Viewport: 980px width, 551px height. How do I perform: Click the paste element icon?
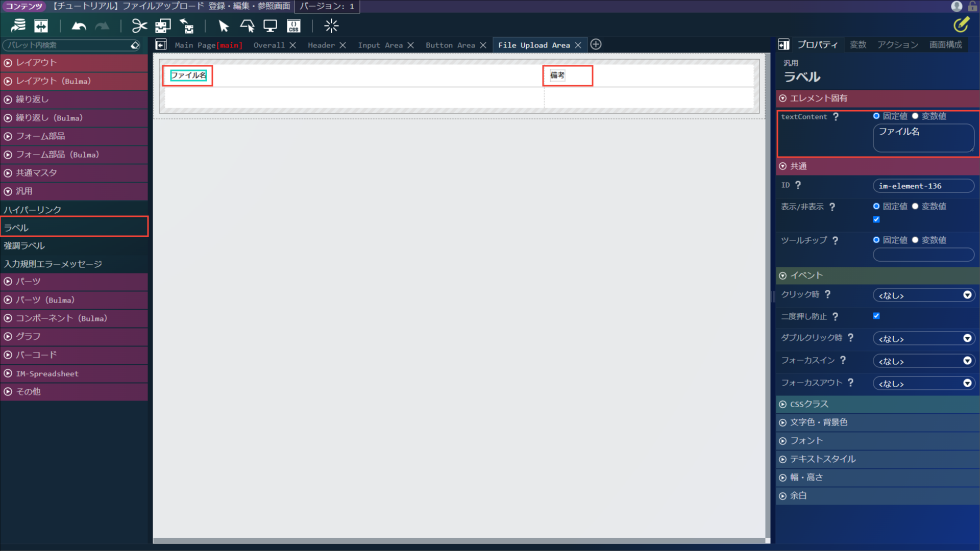[x=187, y=26]
